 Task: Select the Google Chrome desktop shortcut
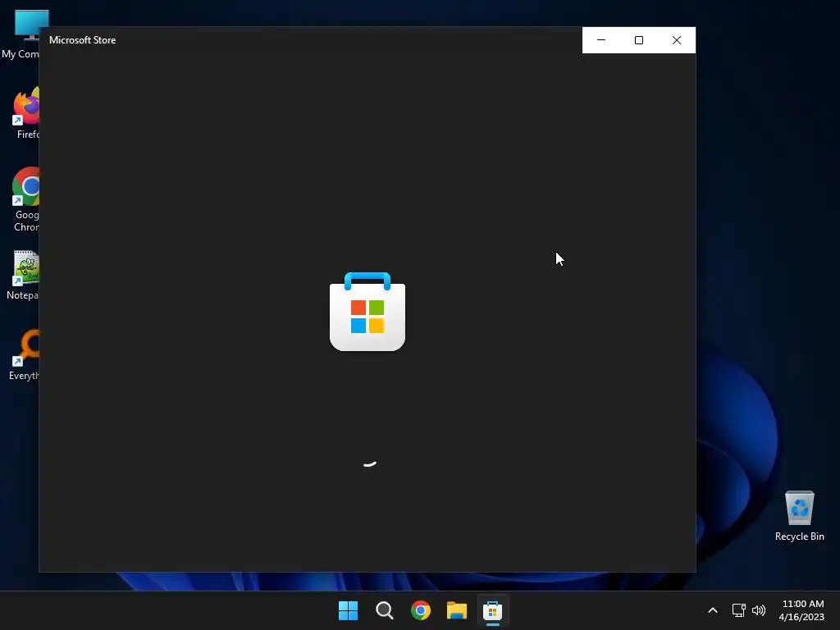[25, 199]
